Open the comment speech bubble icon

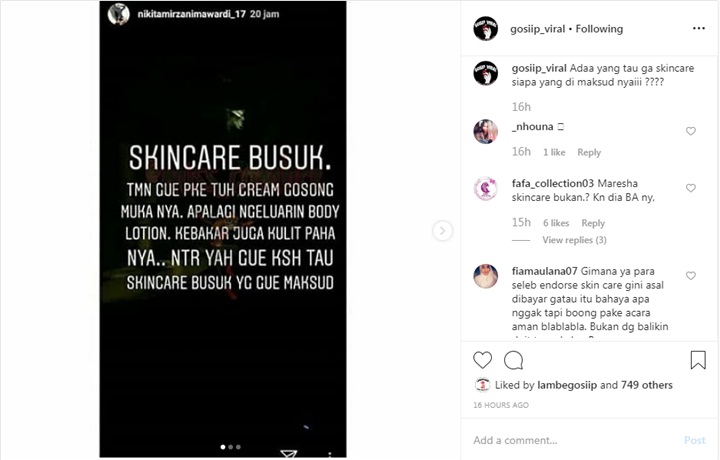coord(513,360)
